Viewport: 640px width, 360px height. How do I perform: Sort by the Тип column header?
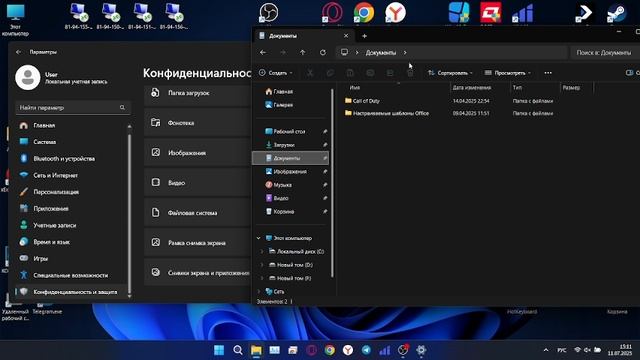(517, 88)
